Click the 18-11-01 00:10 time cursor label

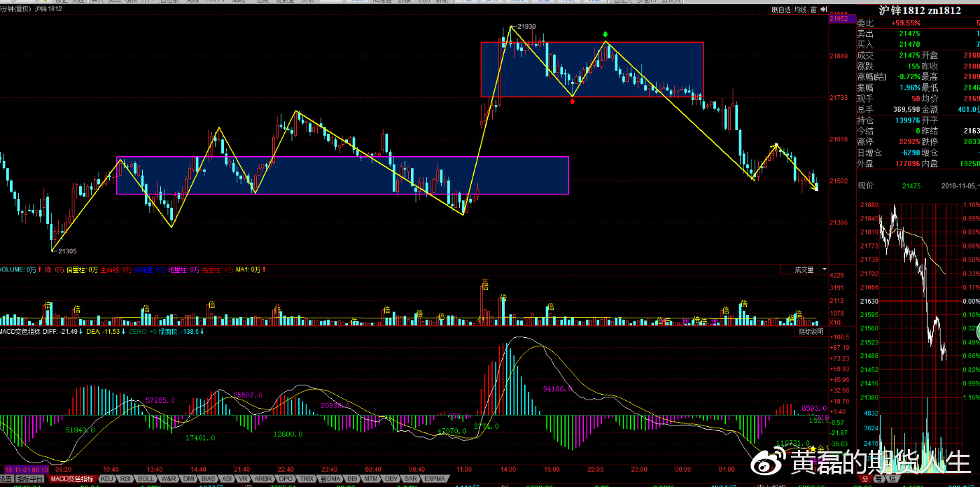(x=27, y=470)
